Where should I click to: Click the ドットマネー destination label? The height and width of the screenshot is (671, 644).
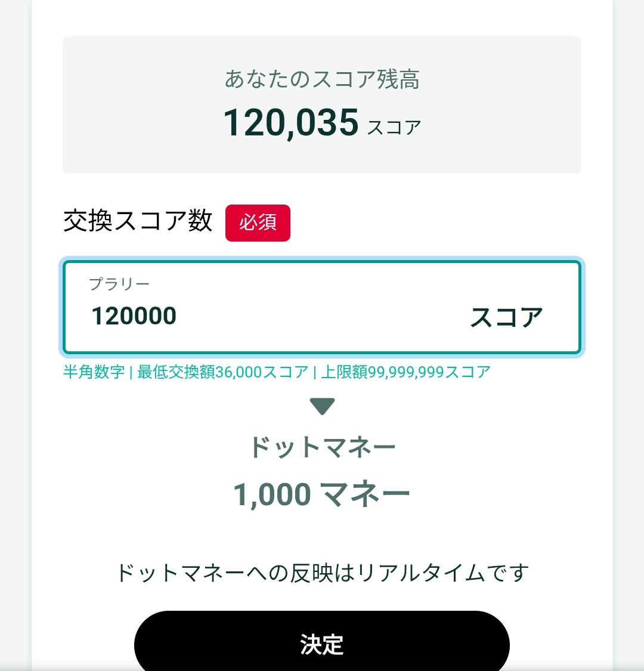(x=322, y=447)
